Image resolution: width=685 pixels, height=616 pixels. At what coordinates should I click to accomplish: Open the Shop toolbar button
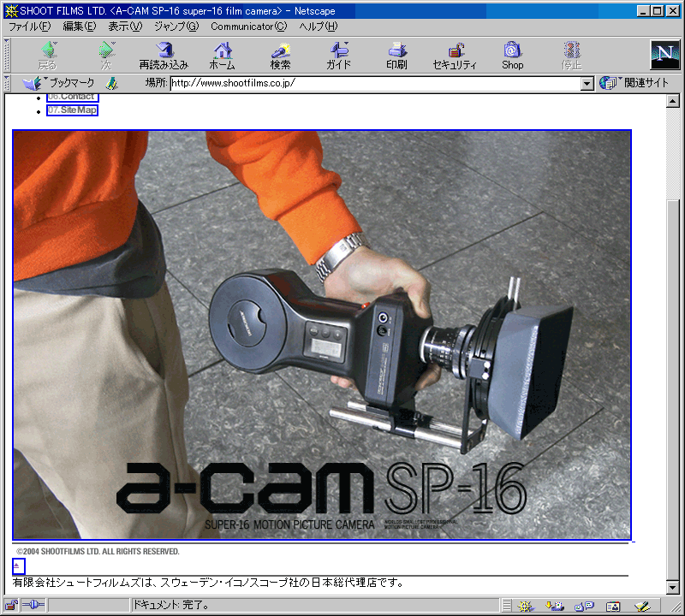tap(512, 56)
